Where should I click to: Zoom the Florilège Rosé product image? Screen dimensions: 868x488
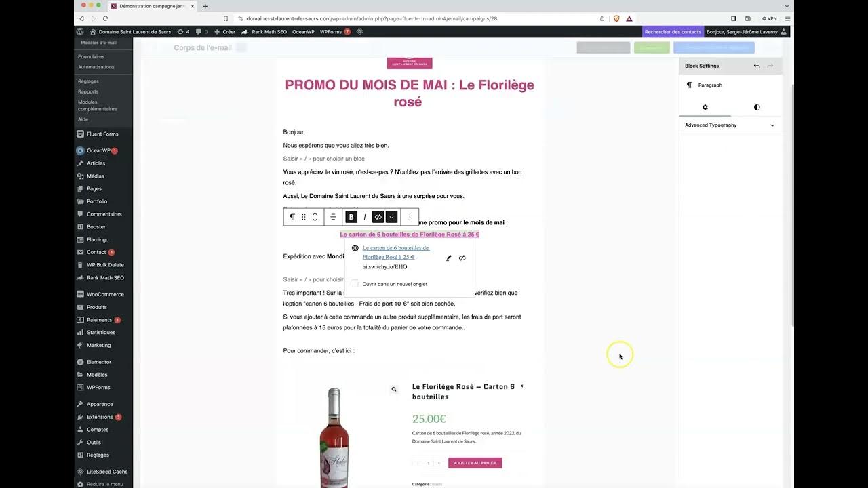pyautogui.click(x=393, y=390)
